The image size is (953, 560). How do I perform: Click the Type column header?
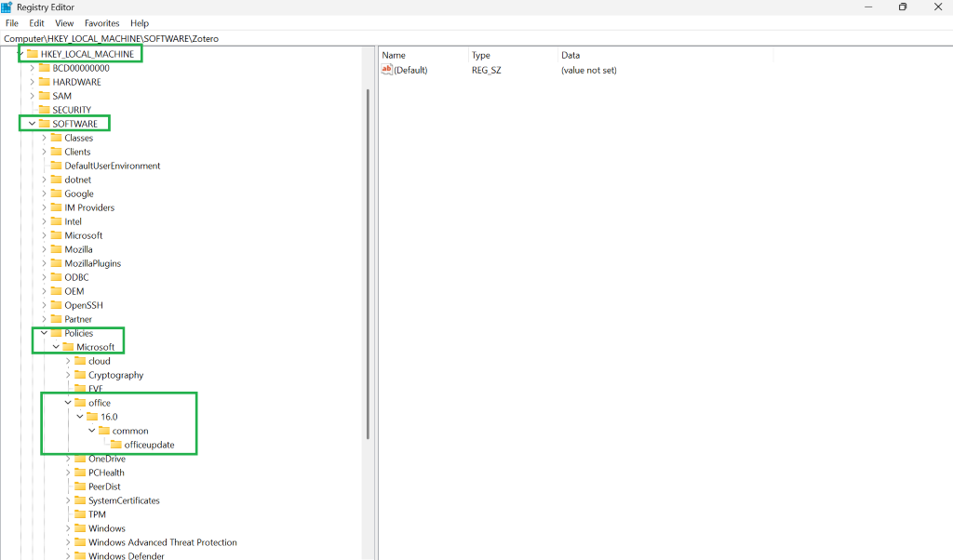tap(513, 55)
